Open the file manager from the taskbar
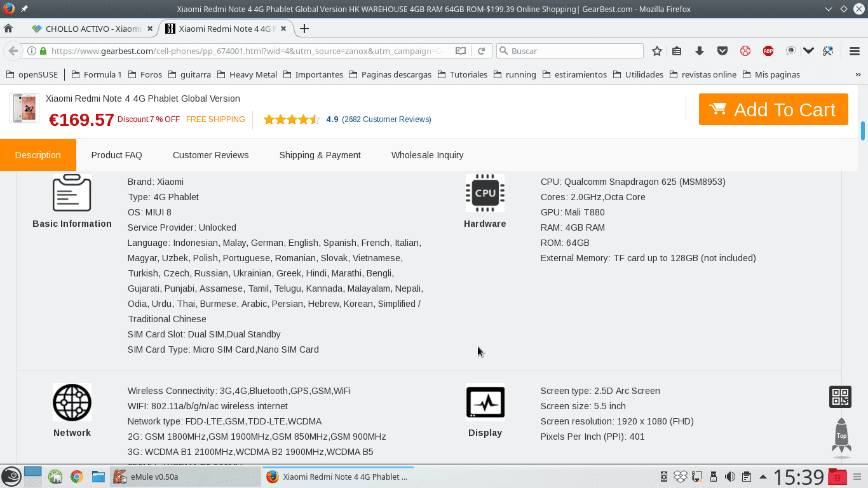This screenshot has height=488, width=868. click(x=98, y=477)
